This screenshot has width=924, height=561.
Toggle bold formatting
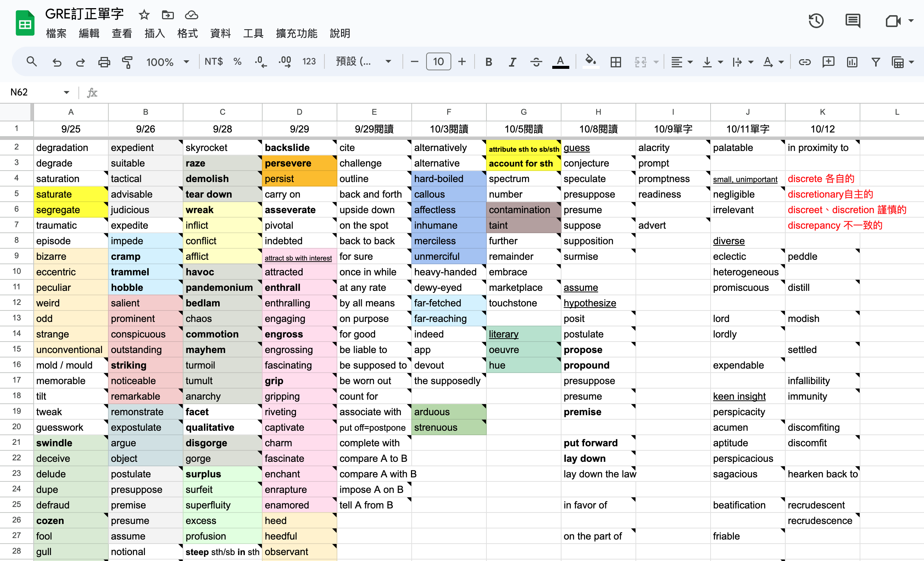[x=488, y=62]
